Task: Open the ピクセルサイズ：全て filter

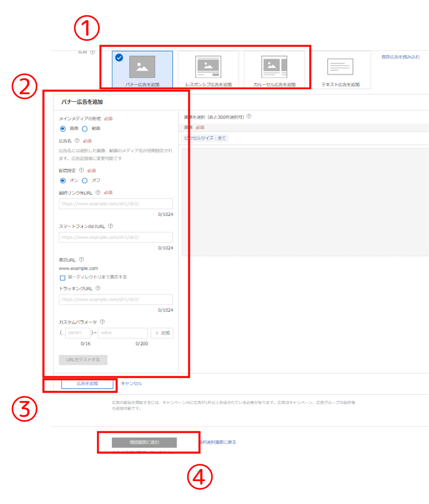Action: (205, 138)
